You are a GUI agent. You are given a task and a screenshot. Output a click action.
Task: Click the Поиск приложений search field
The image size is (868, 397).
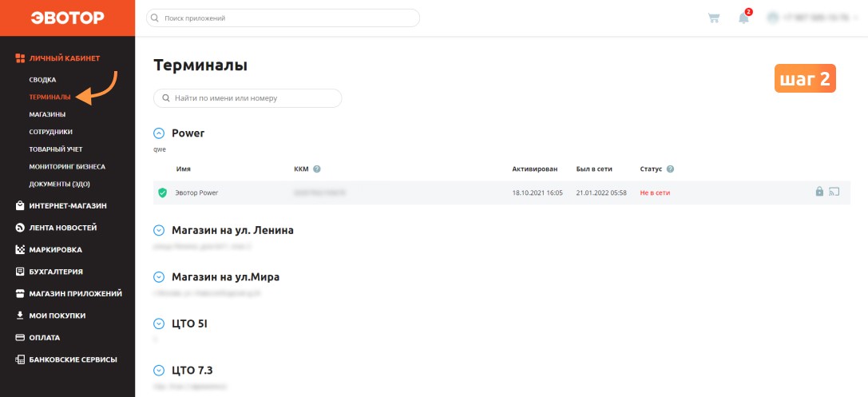pyautogui.click(x=283, y=18)
